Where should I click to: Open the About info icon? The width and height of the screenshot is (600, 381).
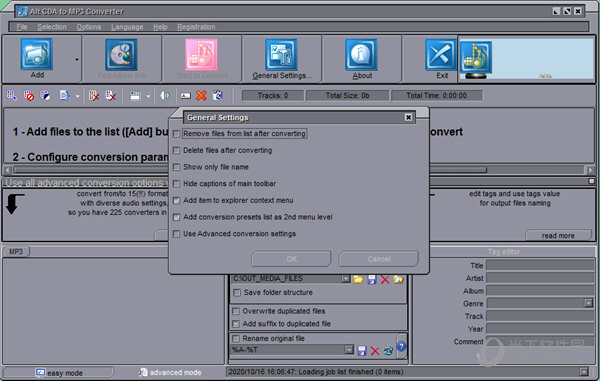tap(361, 55)
